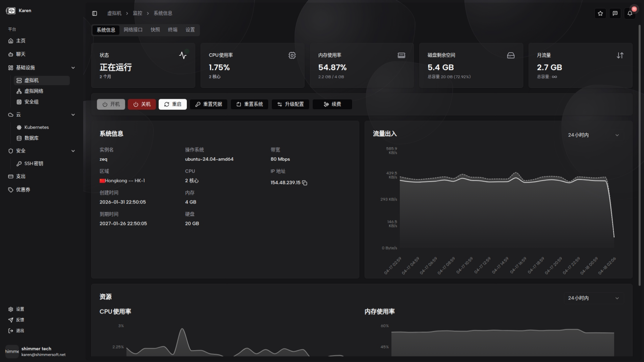Click the 续费 renew button
This screenshot has height=362, width=644.
(332, 104)
